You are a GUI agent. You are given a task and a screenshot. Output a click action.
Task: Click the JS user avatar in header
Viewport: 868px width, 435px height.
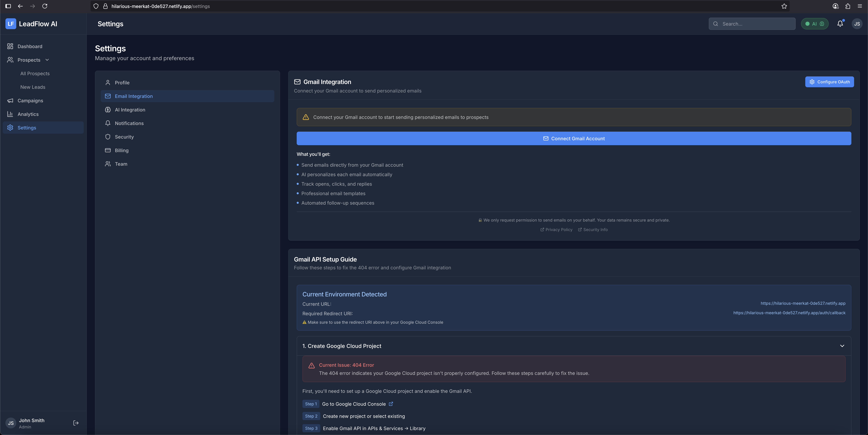pyautogui.click(x=856, y=24)
